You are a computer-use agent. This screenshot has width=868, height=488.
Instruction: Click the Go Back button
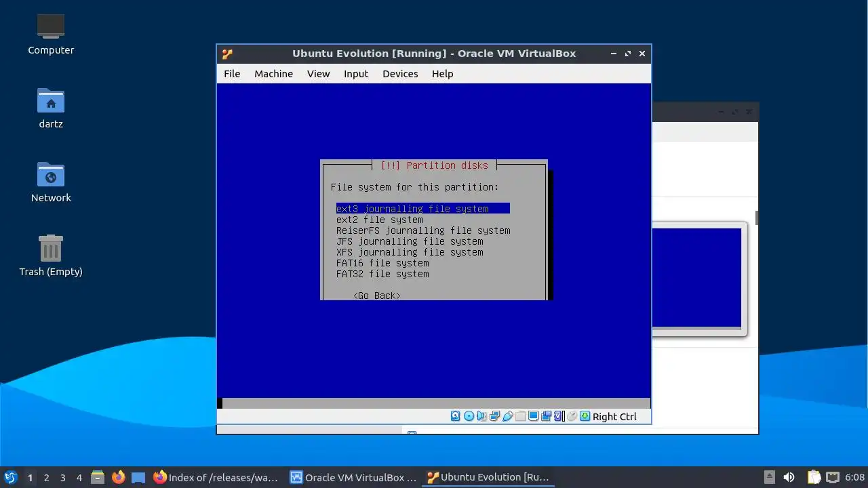(x=377, y=296)
